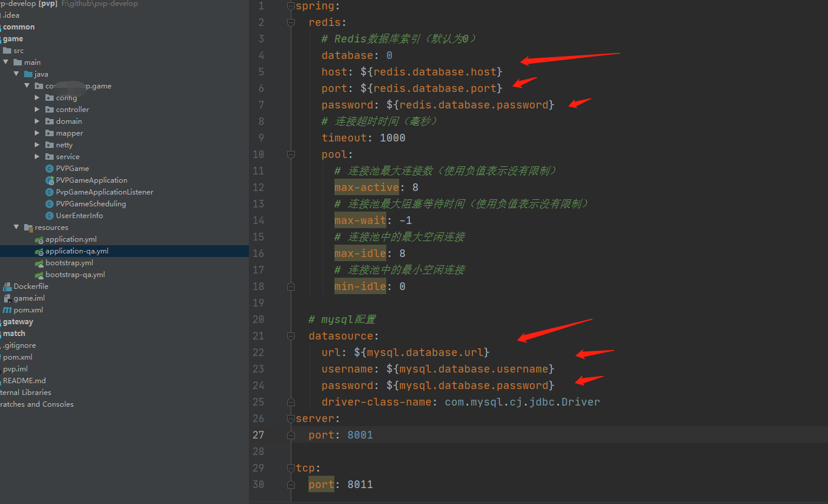This screenshot has width=828, height=504.
Task: Click the main folder icon
Action: click(x=18, y=62)
